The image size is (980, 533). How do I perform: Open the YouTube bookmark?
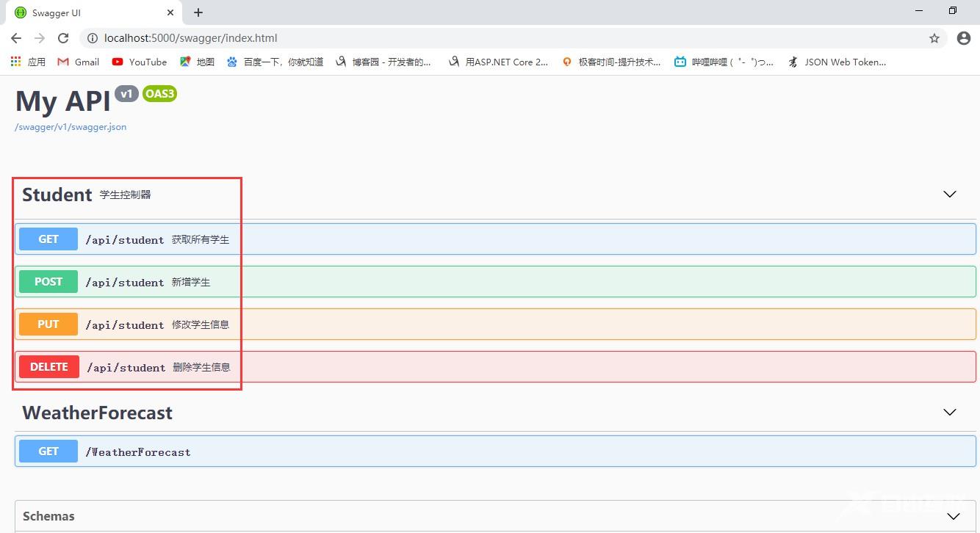click(140, 62)
